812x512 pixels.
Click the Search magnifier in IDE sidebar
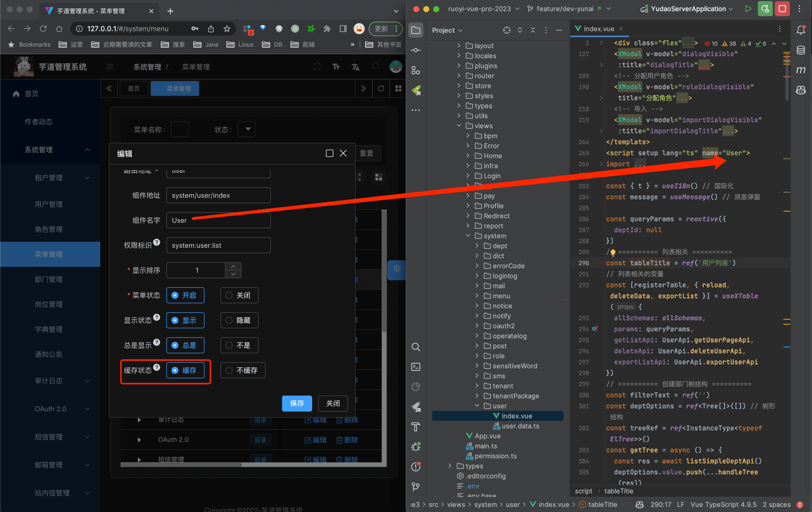416,347
